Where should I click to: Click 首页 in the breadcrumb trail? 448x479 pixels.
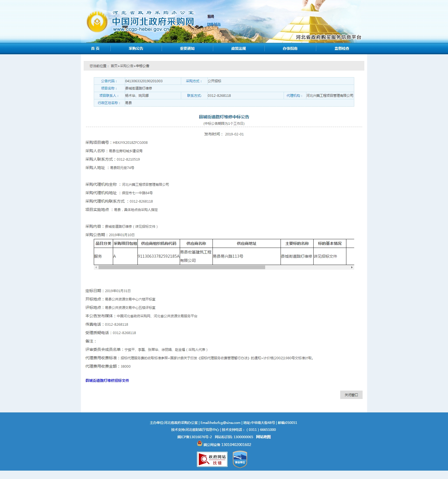coord(114,66)
